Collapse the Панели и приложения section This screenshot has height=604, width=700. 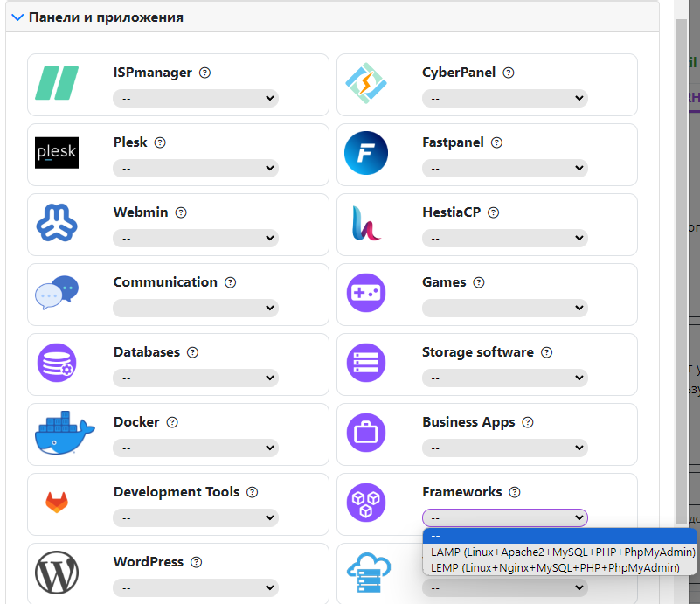(x=17, y=17)
